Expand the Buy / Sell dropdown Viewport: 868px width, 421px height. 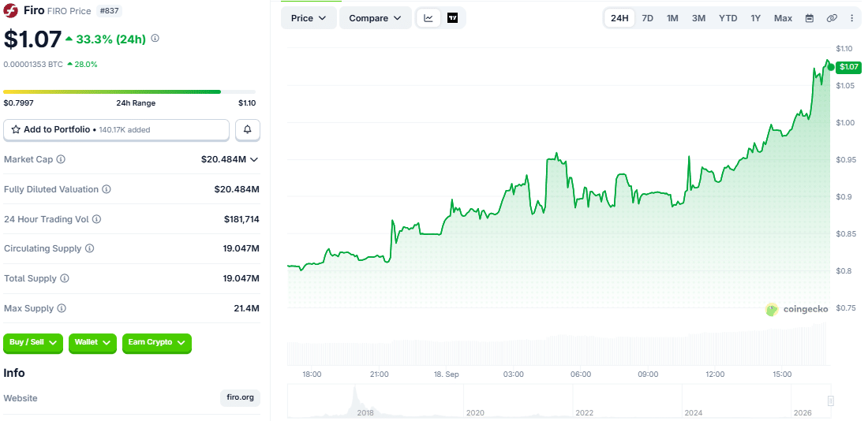tap(33, 342)
